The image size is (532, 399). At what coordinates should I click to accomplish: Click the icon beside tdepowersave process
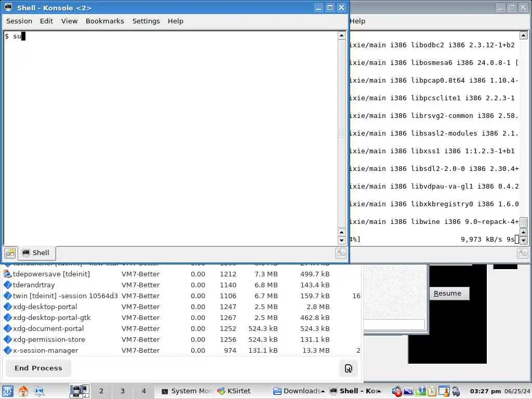pyautogui.click(x=7, y=273)
